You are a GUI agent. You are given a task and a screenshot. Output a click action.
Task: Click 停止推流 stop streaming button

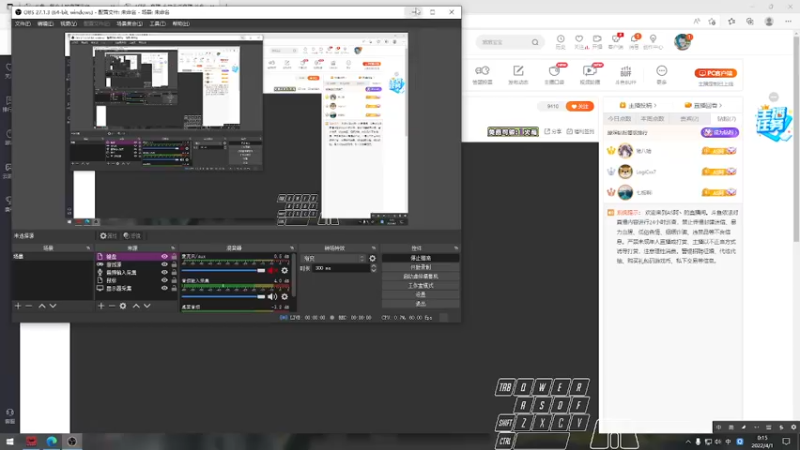click(x=420, y=258)
